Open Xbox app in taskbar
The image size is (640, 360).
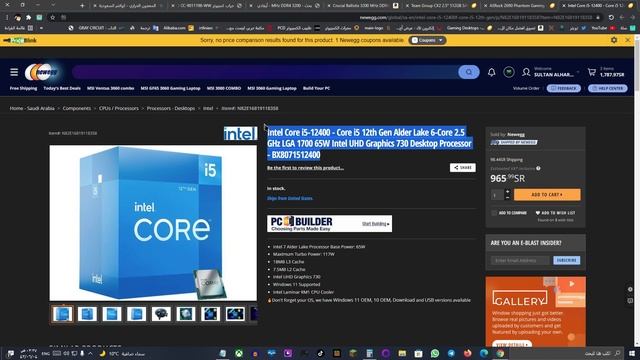(239, 353)
